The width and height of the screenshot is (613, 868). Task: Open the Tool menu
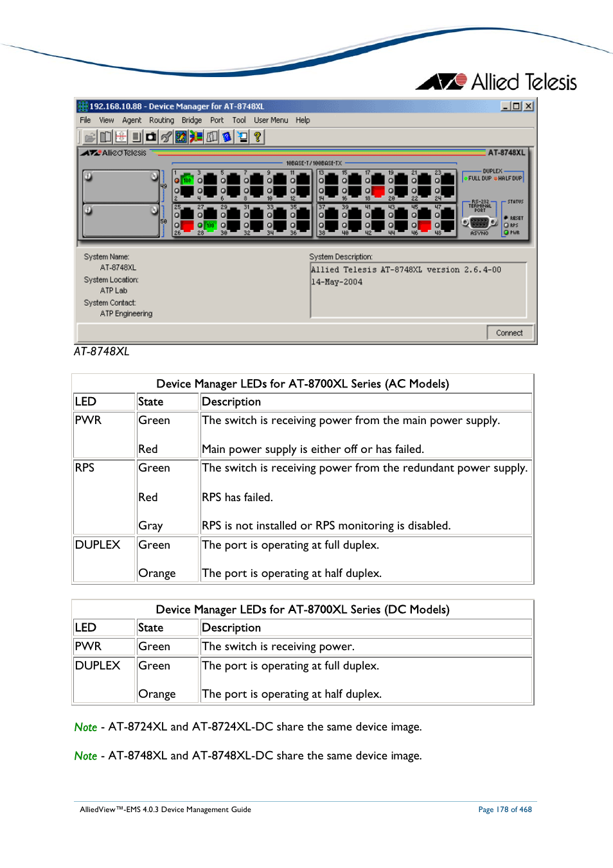point(239,120)
